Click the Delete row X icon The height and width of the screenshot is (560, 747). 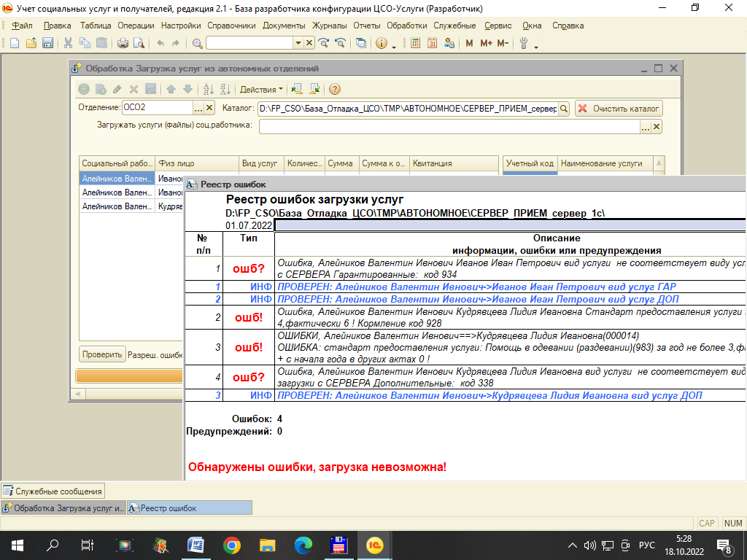coord(134,89)
